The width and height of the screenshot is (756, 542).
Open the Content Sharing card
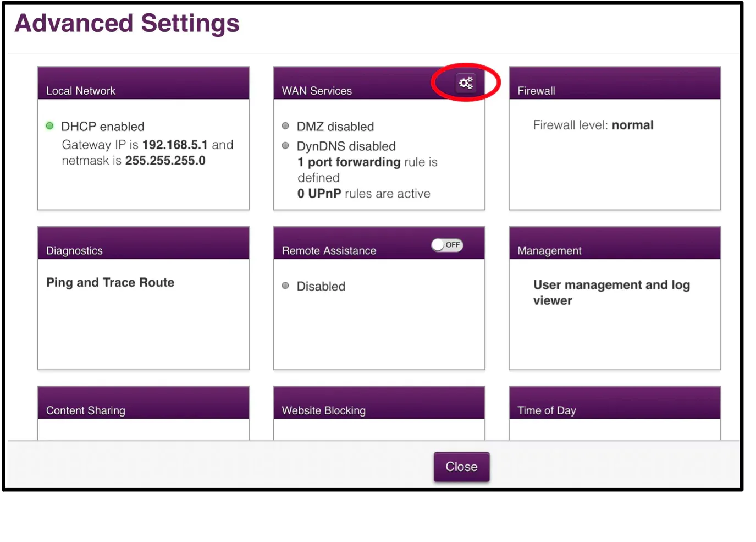click(86, 410)
